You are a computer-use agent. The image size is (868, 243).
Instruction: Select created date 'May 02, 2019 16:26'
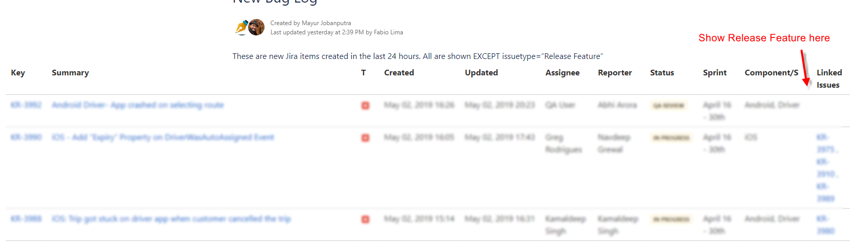(x=419, y=105)
